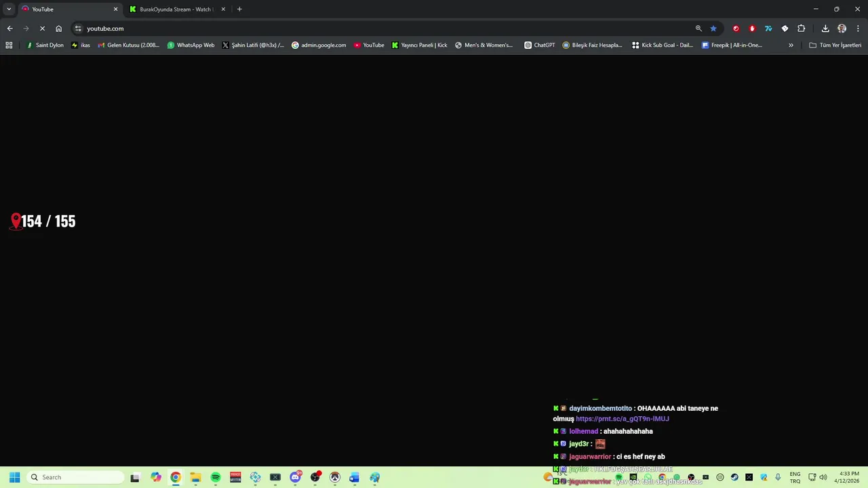Open Discord from the taskbar
This screenshot has height=488, width=868.
pos(295,477)
